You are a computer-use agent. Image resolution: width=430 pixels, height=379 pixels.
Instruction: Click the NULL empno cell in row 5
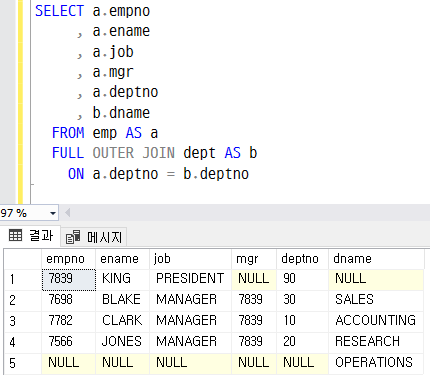69,363
